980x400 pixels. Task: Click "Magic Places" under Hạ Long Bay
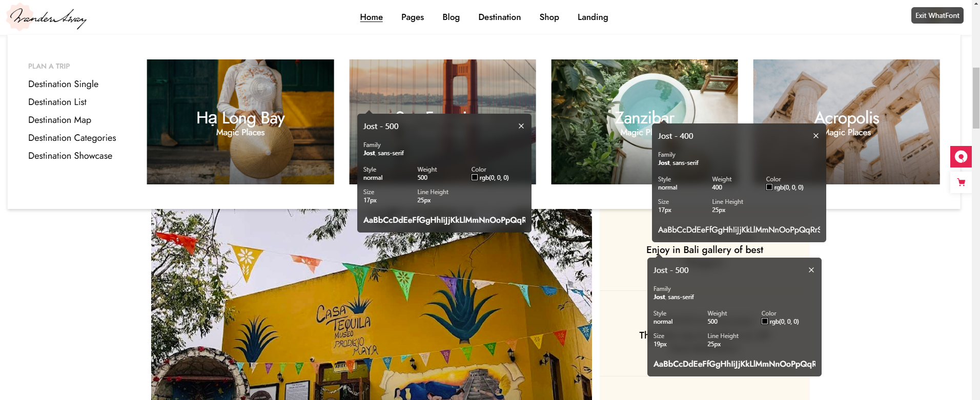[x=240, y=132]
